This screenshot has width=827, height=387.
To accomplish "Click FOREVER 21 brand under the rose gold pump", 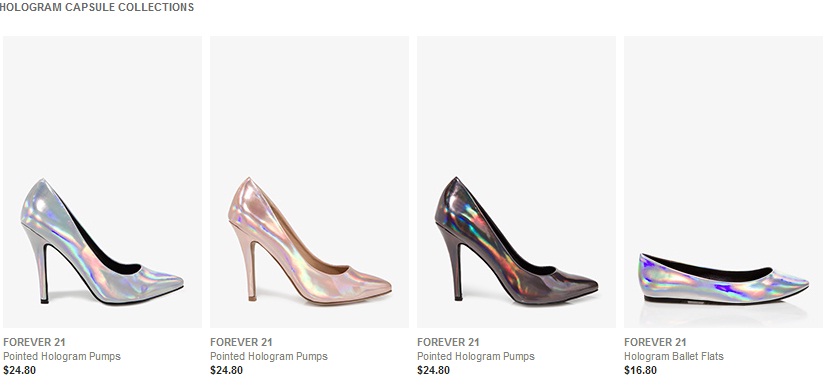I will (241, 342).
